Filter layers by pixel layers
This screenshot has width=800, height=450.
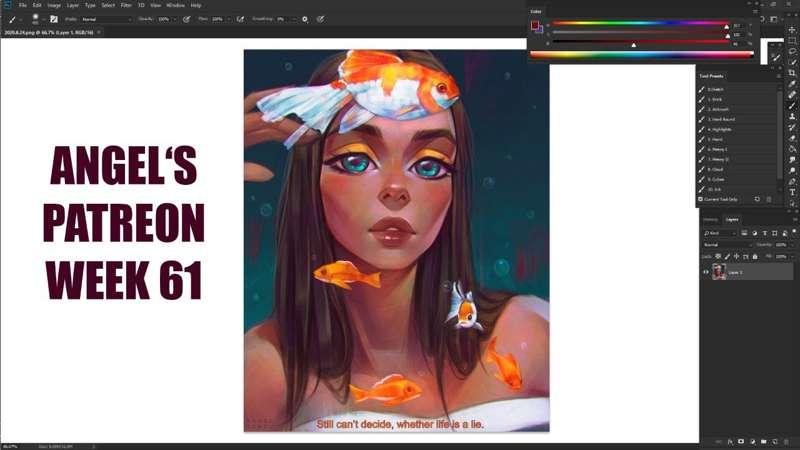[x=744, y=233]
